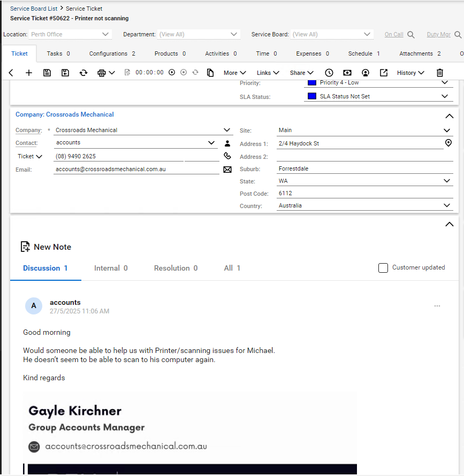Viewport: 464px width, 476px height.
Task: Switch to the Tasks tab
Action: (58, 53)
